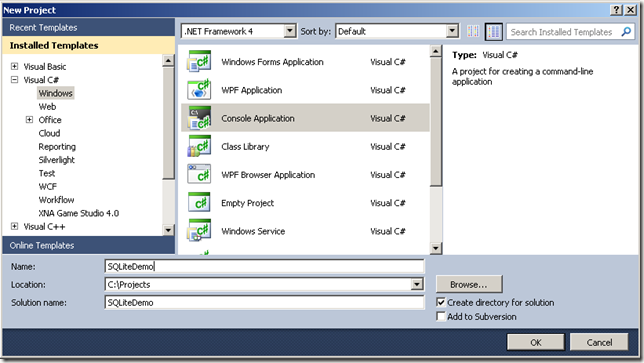Select the Windows Forms Application template icon

click(x=199, y=62)
